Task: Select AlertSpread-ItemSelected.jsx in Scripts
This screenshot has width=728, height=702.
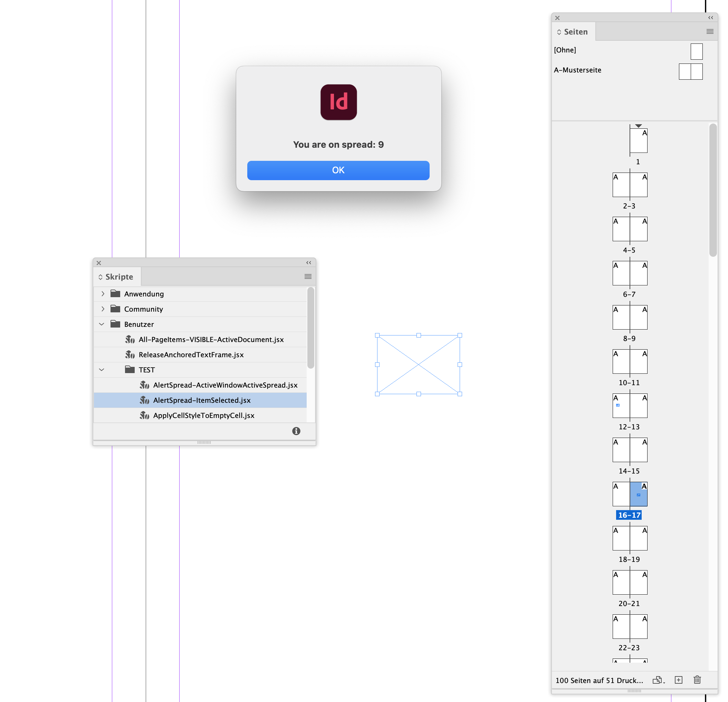Action: pyautogui.click(x=201, y=400)
